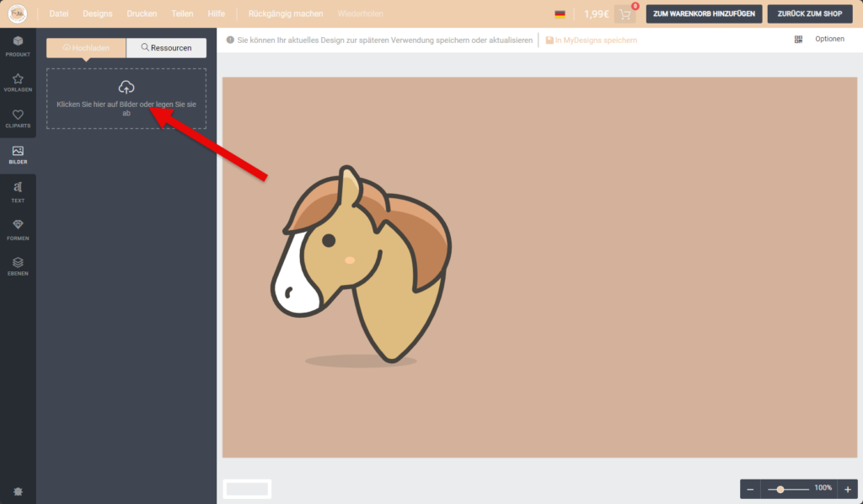Open the Produkt panel in sidebar
Viewport: 863px width, 504px height.
(18, 46)
